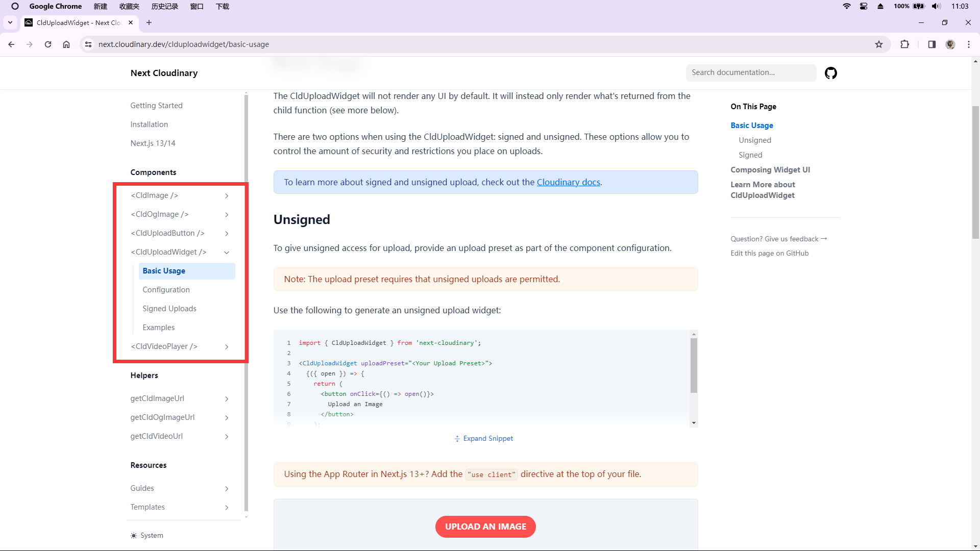Open Signed Uploads in the sidebar
This screenshot has width=980, height=551.
click(169, 309)
